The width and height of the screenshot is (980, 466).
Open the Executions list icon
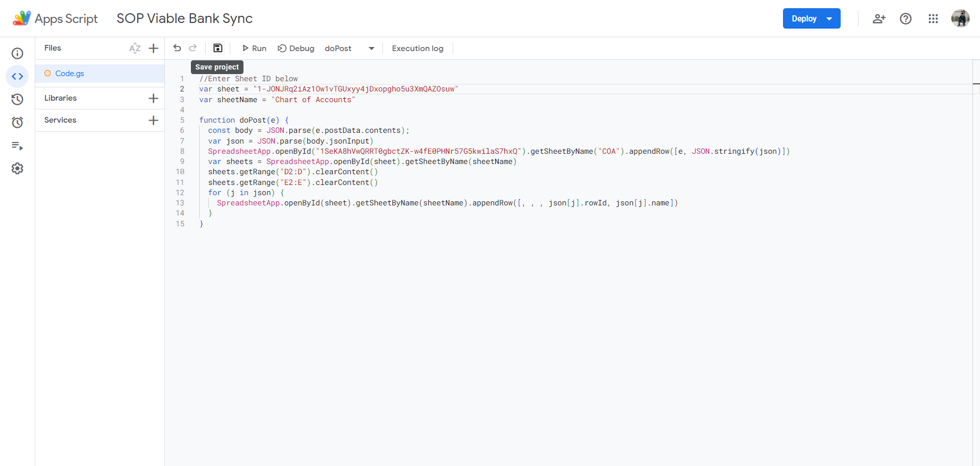(x=17, y=146)
